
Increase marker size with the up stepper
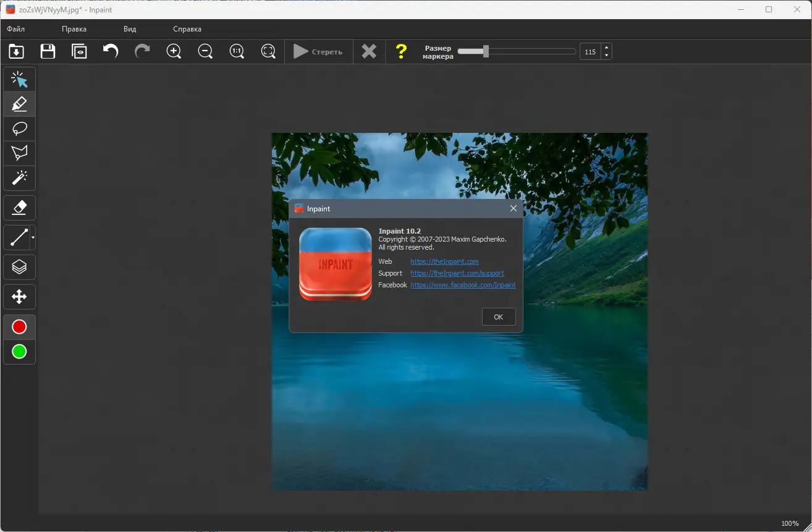pos(606,48)
